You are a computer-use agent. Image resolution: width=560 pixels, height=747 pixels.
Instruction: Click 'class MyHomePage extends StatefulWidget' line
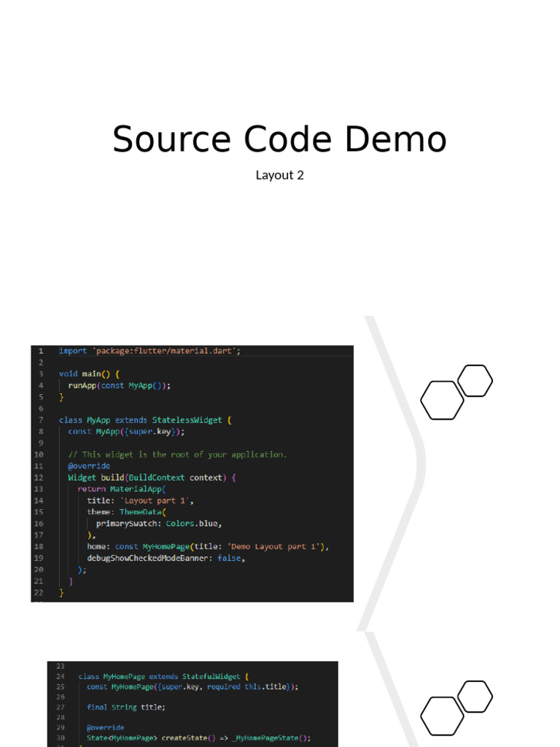coord(163,676)
